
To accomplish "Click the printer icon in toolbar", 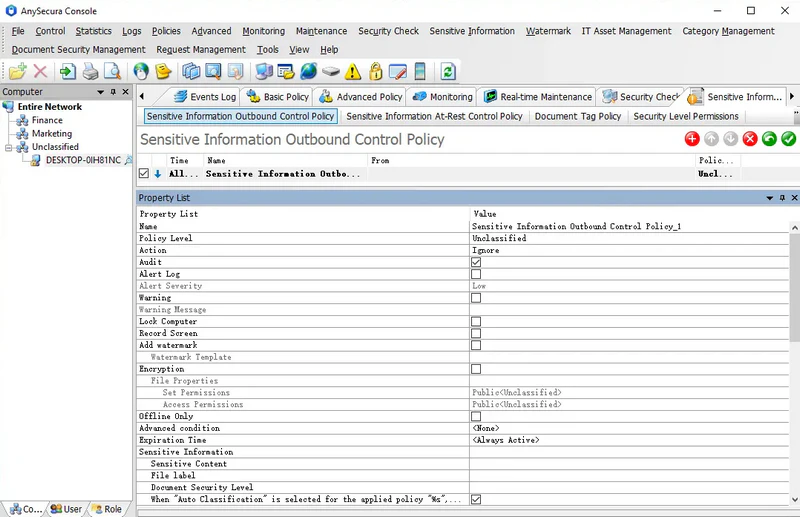I will pyautogui.click(x=90, y=71).
